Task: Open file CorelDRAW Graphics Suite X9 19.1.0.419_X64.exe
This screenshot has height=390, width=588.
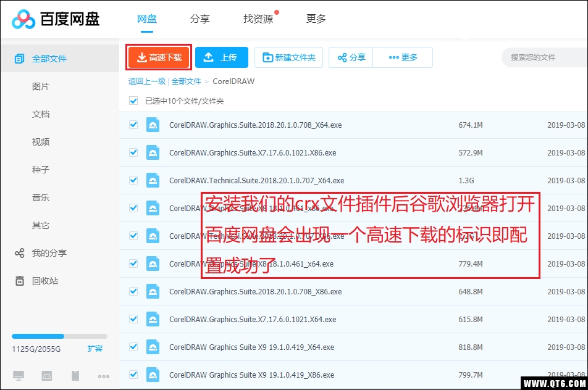Action: [251, 347]
